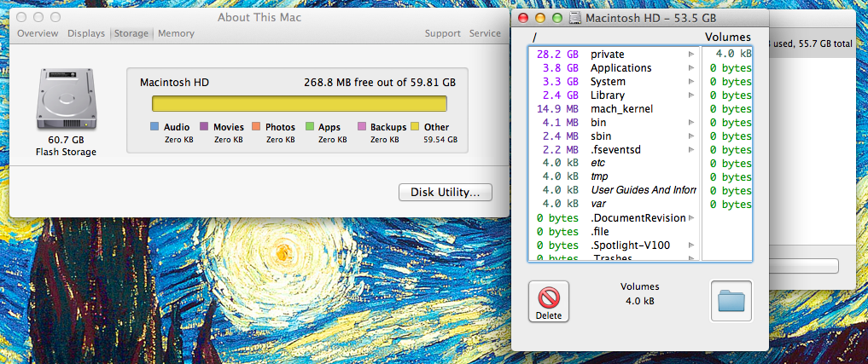Select the .file entry
This screenshot has height=364, width=868.
pyautogui.click(x=614, y=231)
